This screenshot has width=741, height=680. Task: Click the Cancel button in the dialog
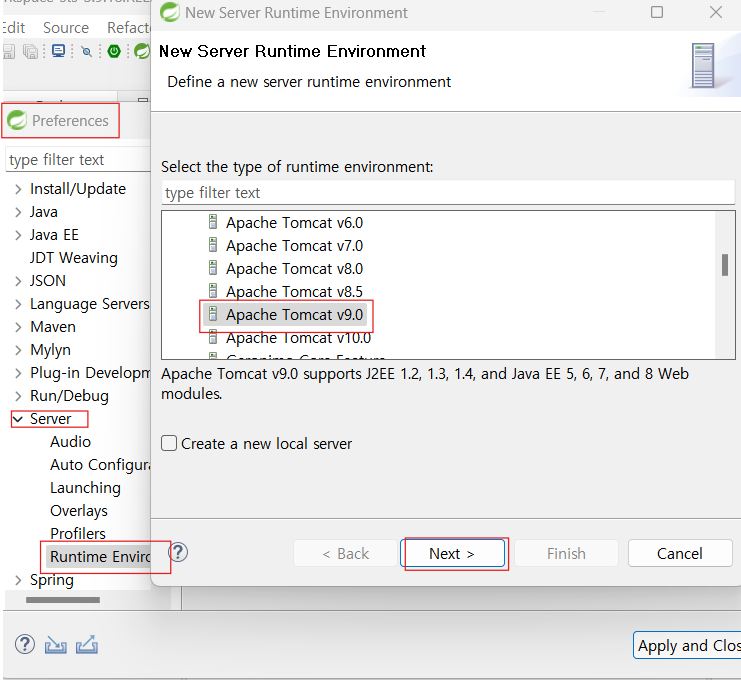coord(680,553)
